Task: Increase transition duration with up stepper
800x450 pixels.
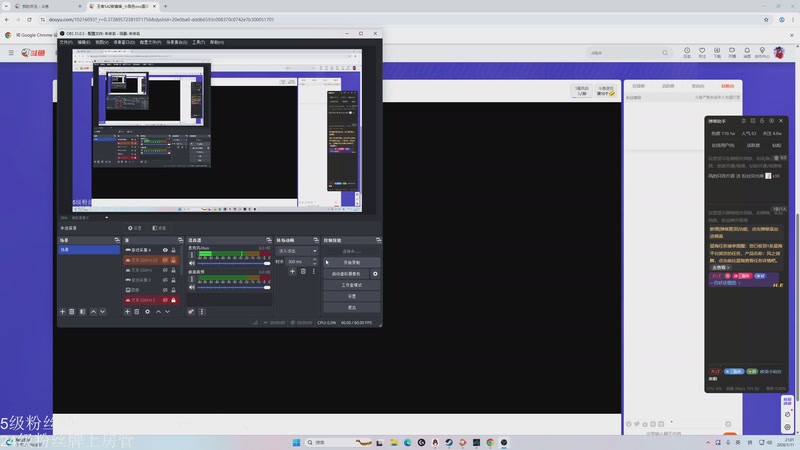Action: tap(314, 260)
